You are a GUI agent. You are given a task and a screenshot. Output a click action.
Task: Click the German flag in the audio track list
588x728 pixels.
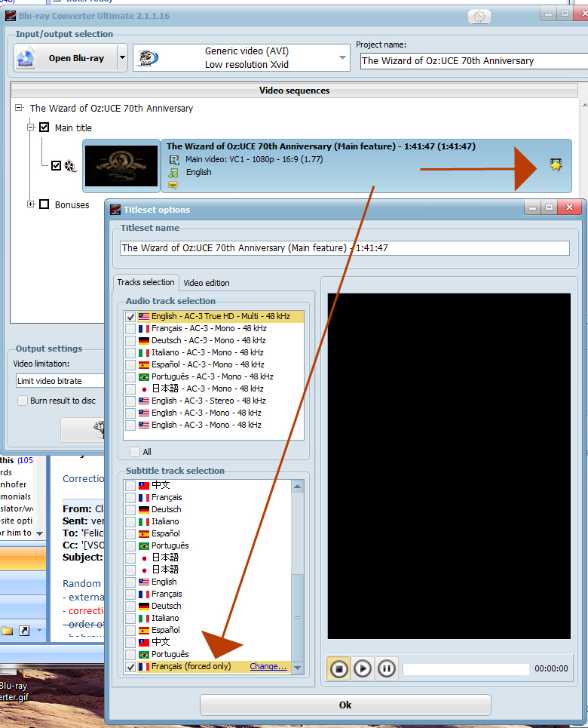144,341
